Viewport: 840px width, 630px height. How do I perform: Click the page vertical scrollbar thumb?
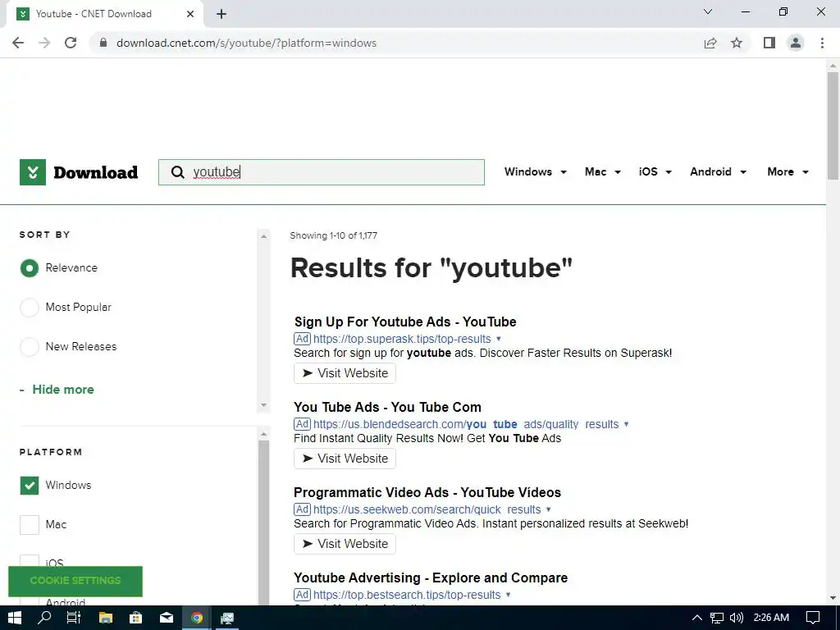point(833,126)
